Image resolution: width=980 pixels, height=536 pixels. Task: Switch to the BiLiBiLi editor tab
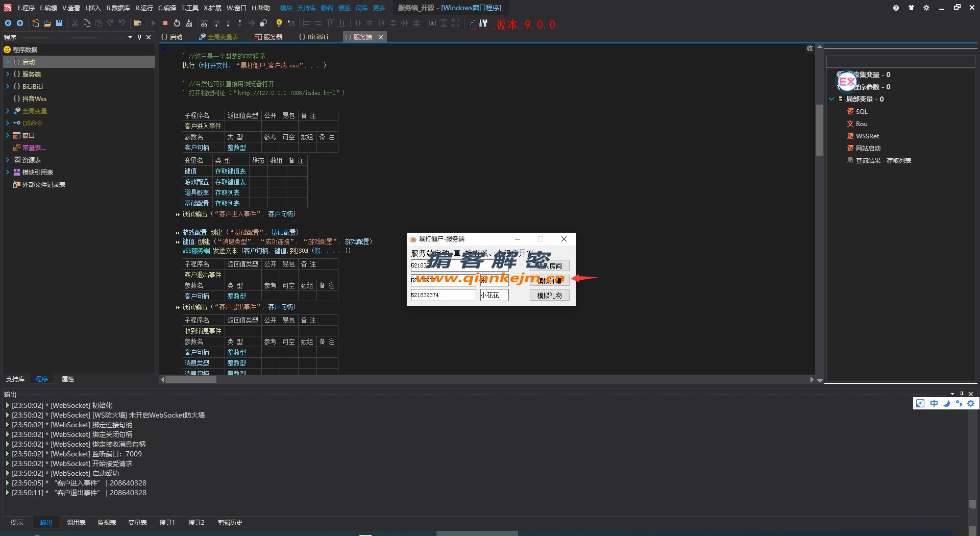pyautogui.click(x=313, y=37)
